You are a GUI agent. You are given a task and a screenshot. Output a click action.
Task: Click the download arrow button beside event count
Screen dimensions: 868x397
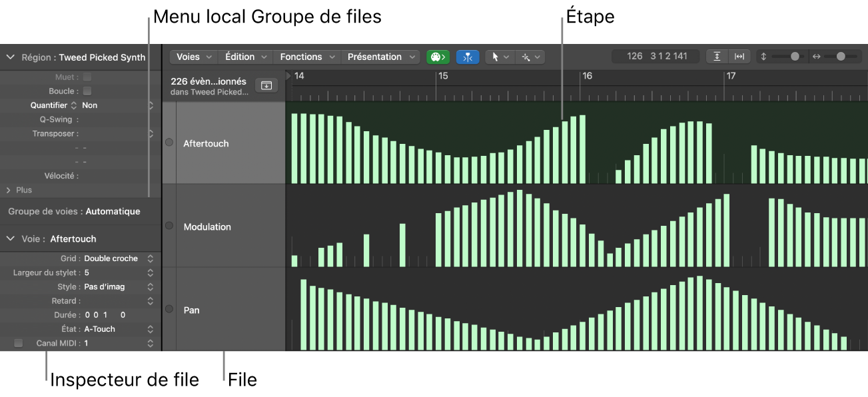[266, 85]
